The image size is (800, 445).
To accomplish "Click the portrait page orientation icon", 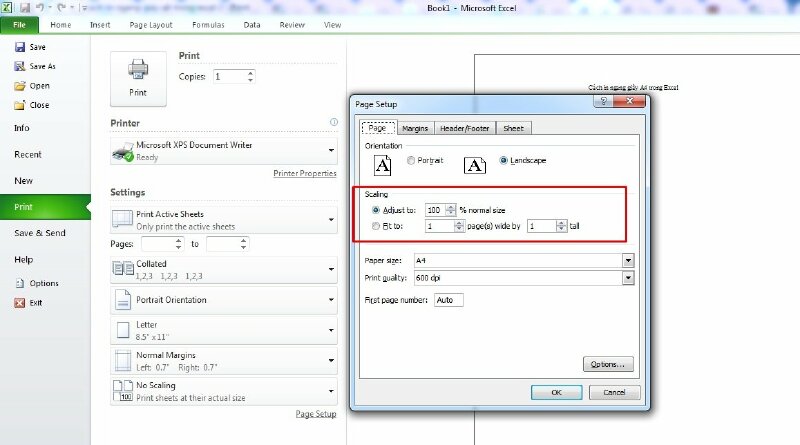I will point(383,165).
